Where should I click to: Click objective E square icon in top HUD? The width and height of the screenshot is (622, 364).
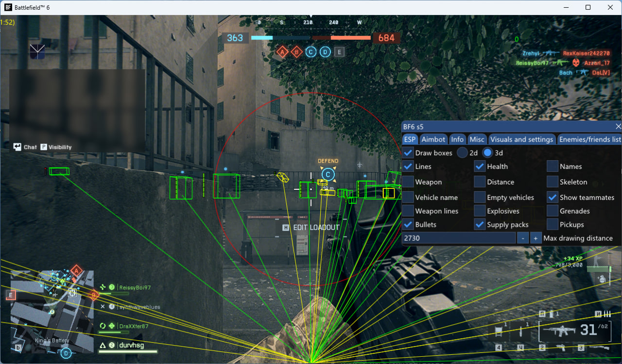pos(339,52)
